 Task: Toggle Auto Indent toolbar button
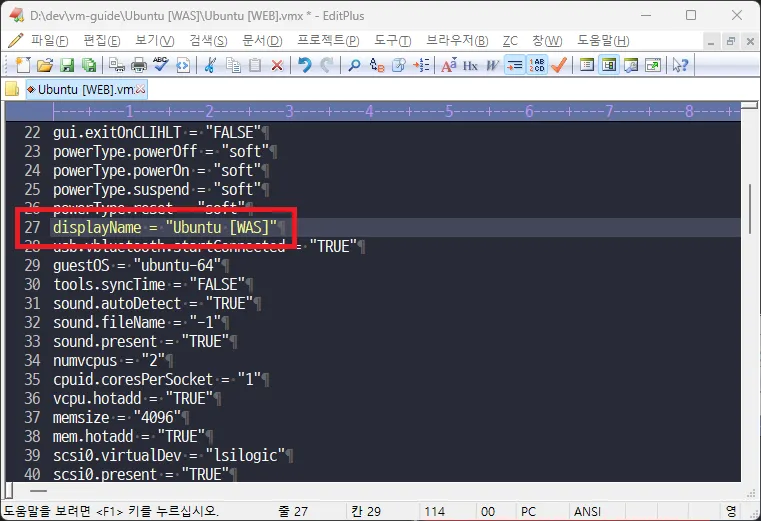[x=514, y=65]
